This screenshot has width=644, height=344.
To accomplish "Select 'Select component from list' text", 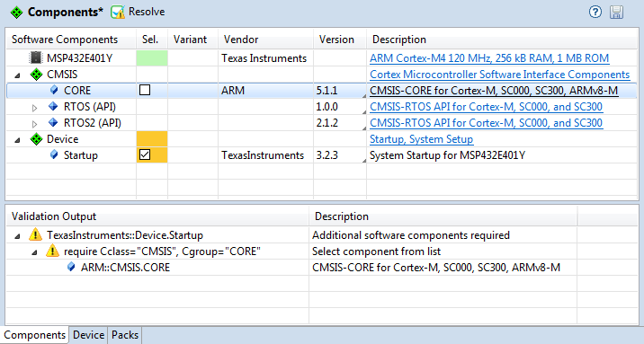I will coord(376,251).
